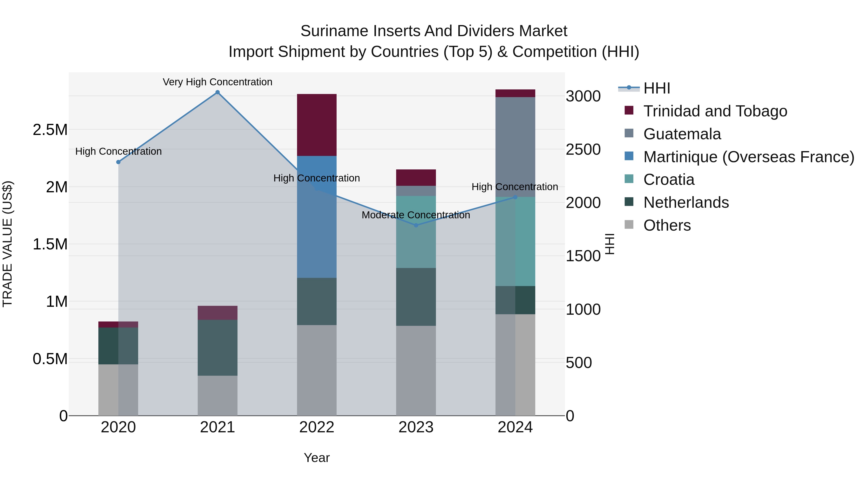Click the 2022 x-axis label
The height and width of the screenshot is (488, 868).
(x=317, y=427)
